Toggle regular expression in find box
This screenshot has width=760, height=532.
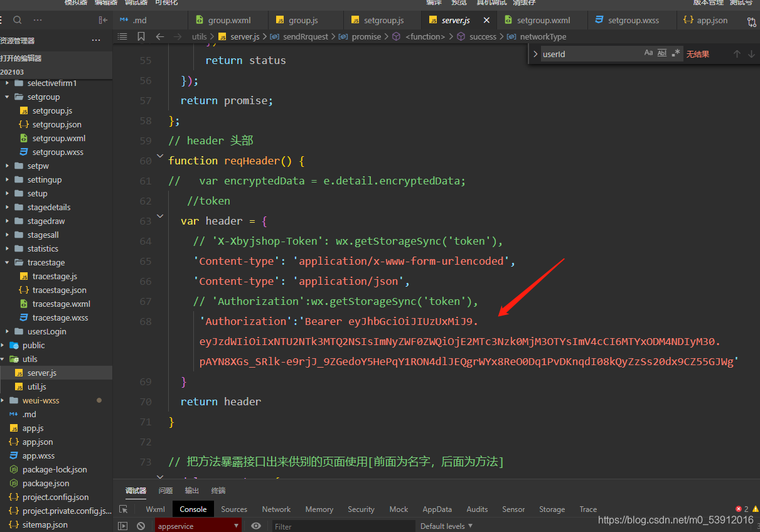pyautogui.click(x=676, y=53)
